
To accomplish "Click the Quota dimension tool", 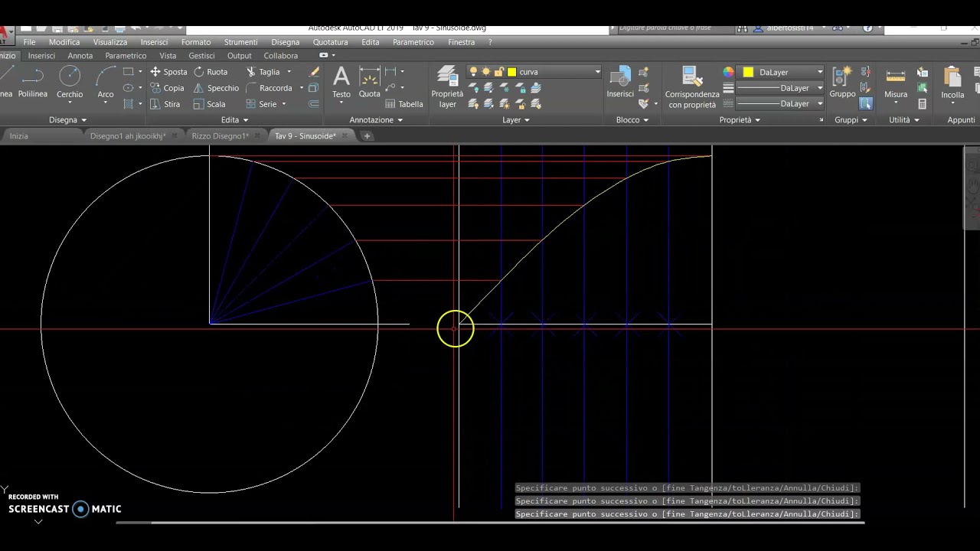I will point(370,83).
